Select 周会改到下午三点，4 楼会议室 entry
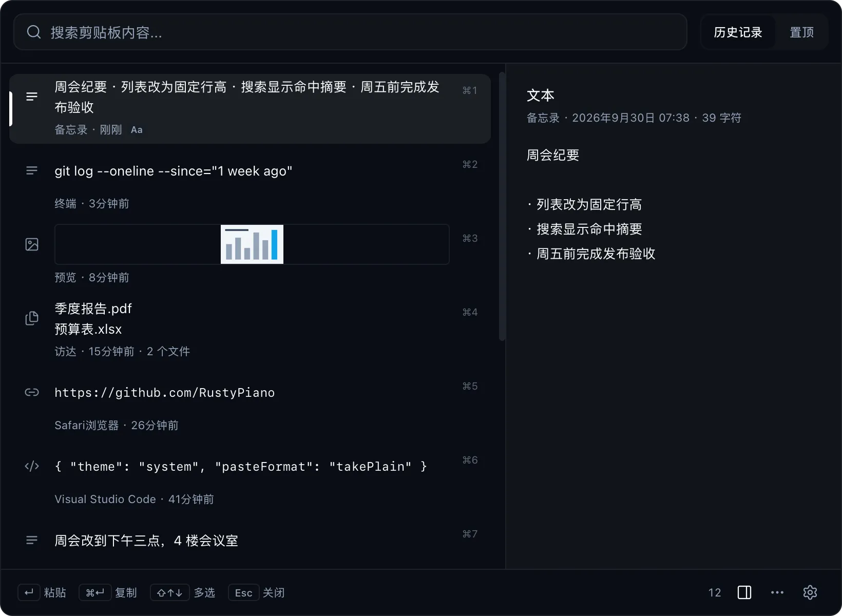This screenshot has height=616, width=842. click(x=250, y=543)
